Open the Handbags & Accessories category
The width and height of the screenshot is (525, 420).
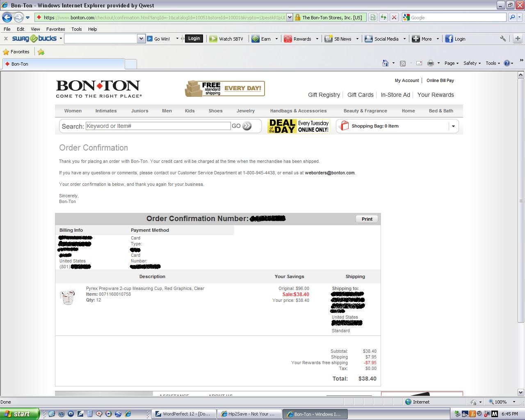tap(299, 111)
